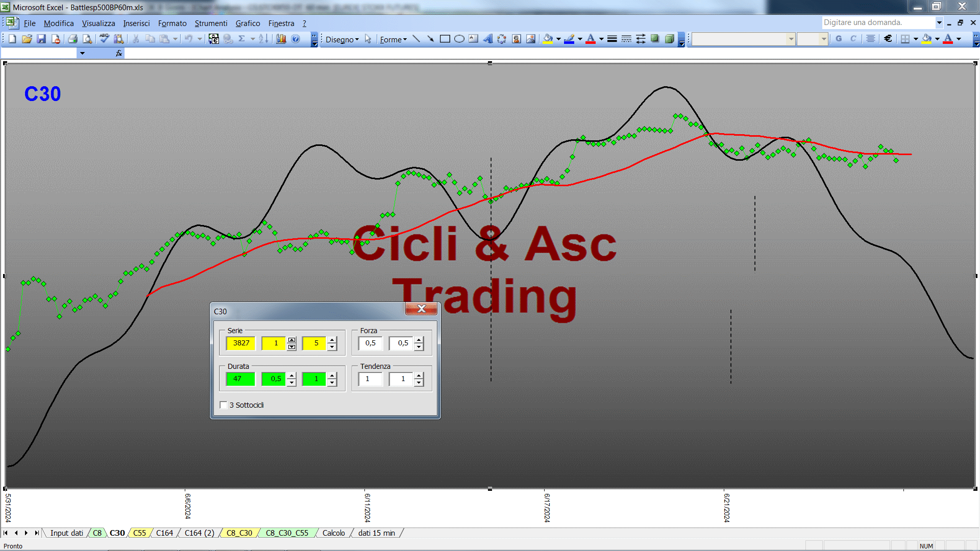980x551 pixels.
Task: Click the Arrow Style icon
Action: tap(641, 39)
